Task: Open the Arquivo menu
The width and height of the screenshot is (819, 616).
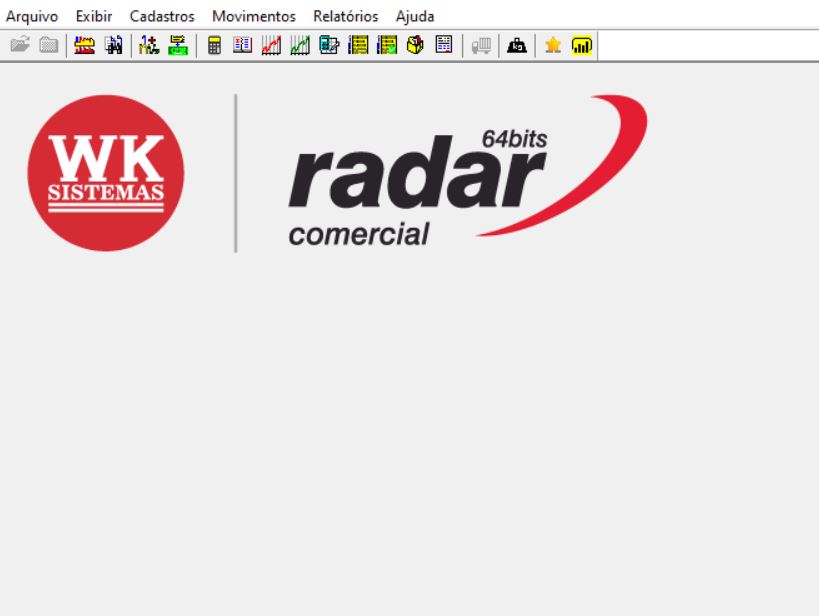Action: (x=32, y=16)
